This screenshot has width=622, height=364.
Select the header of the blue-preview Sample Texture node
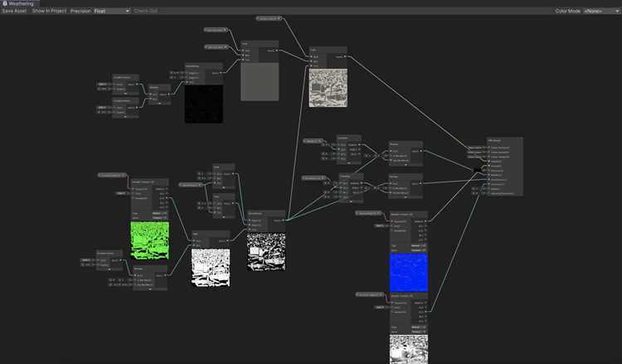[409, 215]
